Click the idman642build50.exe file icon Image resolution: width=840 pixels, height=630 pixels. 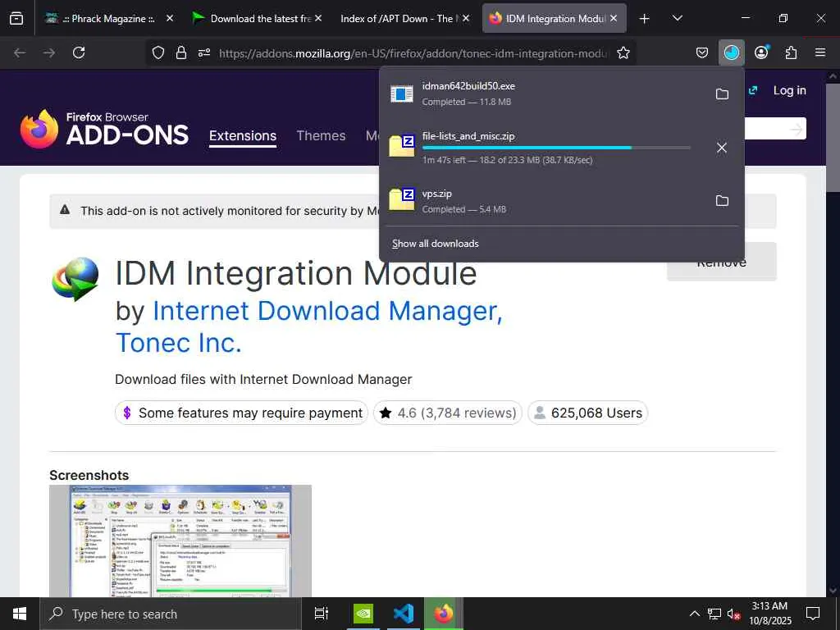pos(402,94)
